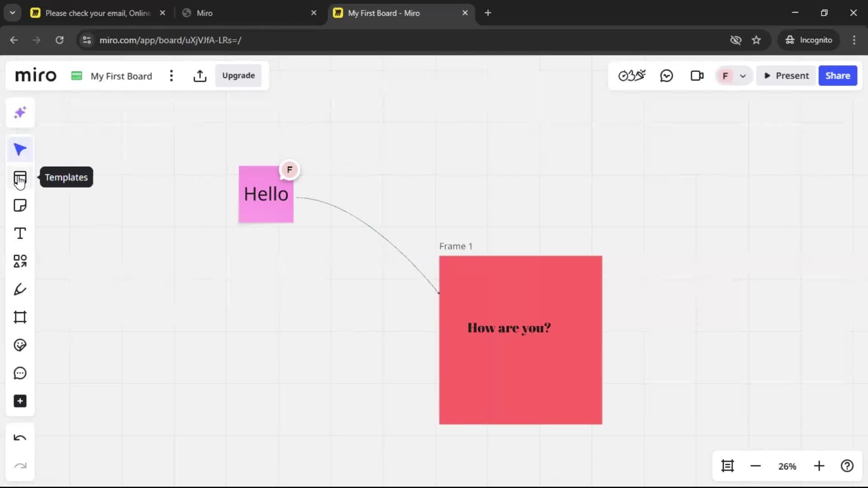
Task: Open more apps plus button
Action: click(20, 401)
